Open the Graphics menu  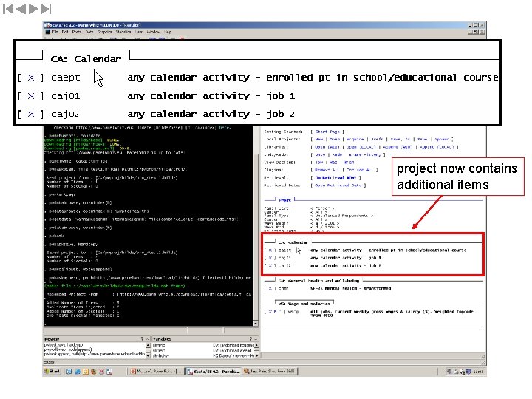104,32
